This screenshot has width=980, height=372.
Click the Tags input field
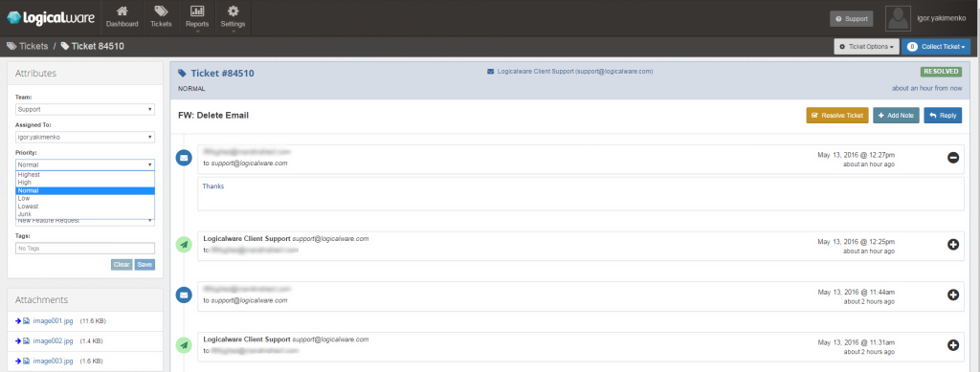click(x=85, y=248)
